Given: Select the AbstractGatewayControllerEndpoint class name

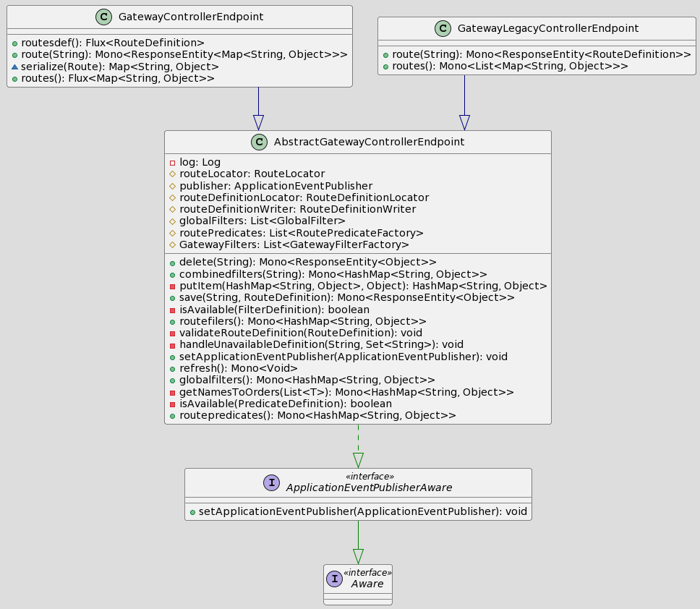Looking at the screenshot, I should [369, 142].
